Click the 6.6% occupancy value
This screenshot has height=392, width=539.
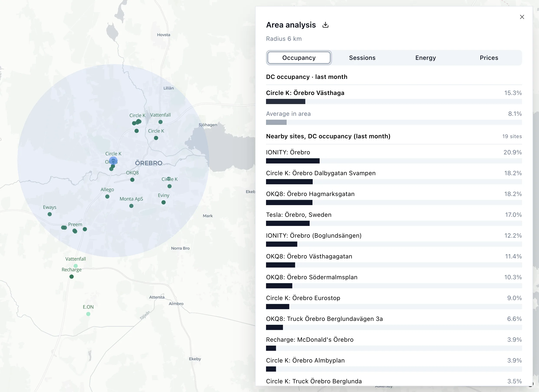[514, 319]
